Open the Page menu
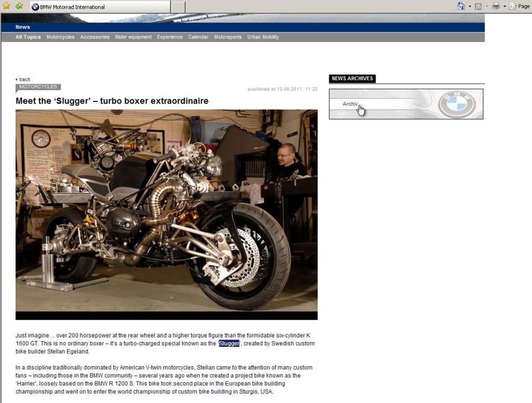Image resolution: width=532 pixels, height=403 pixels. click(520, 6)
